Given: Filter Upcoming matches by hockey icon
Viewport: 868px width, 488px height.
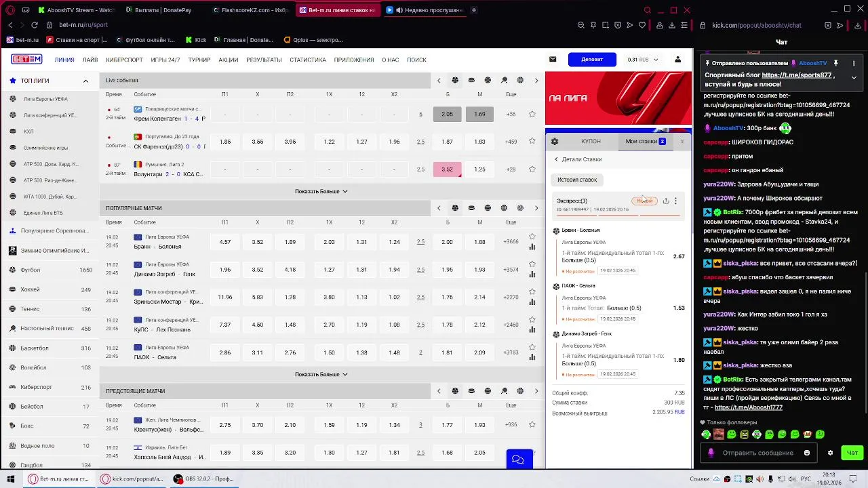Looking at the screenshot, I should [471, 391].
